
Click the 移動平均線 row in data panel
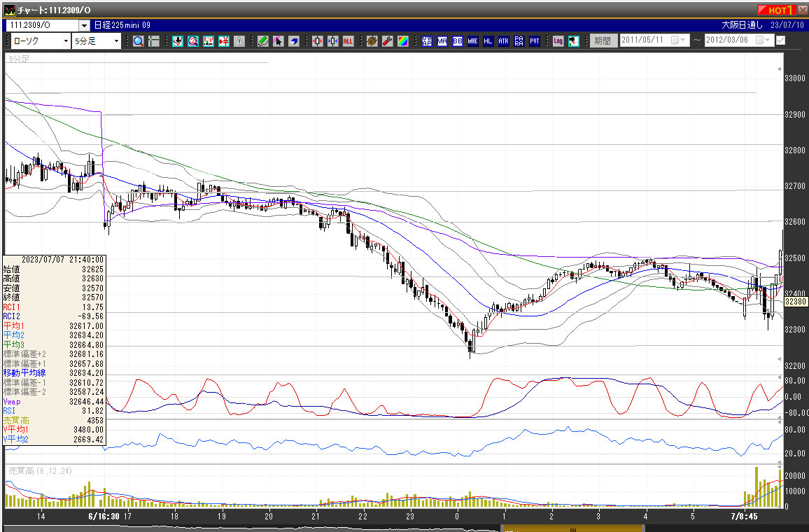click(54, 373)
